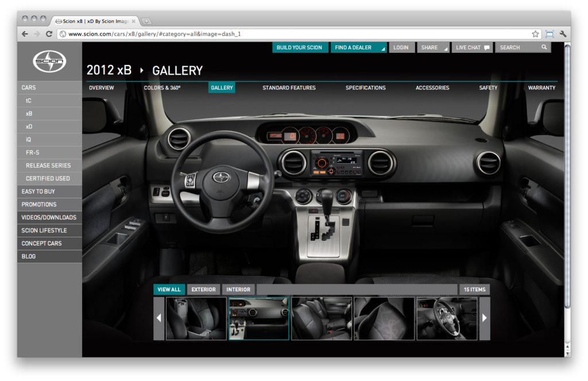Open Release Series in sidebar
Screen dimensions: 588x381
click(x=49, y=166)
